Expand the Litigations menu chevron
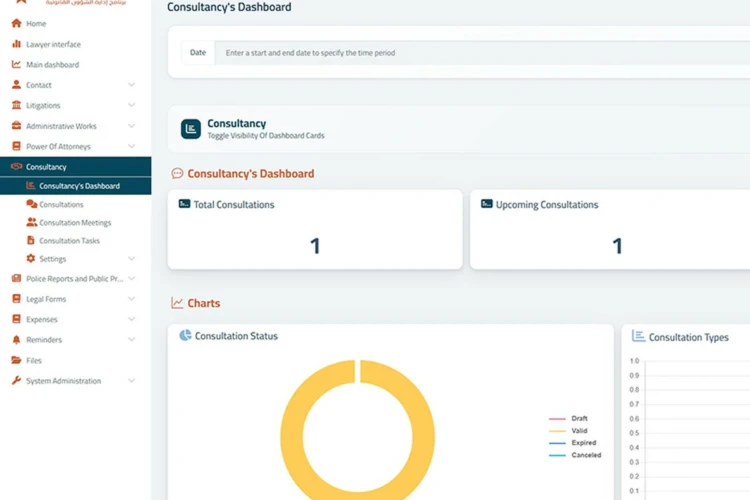 pos(132,105)
